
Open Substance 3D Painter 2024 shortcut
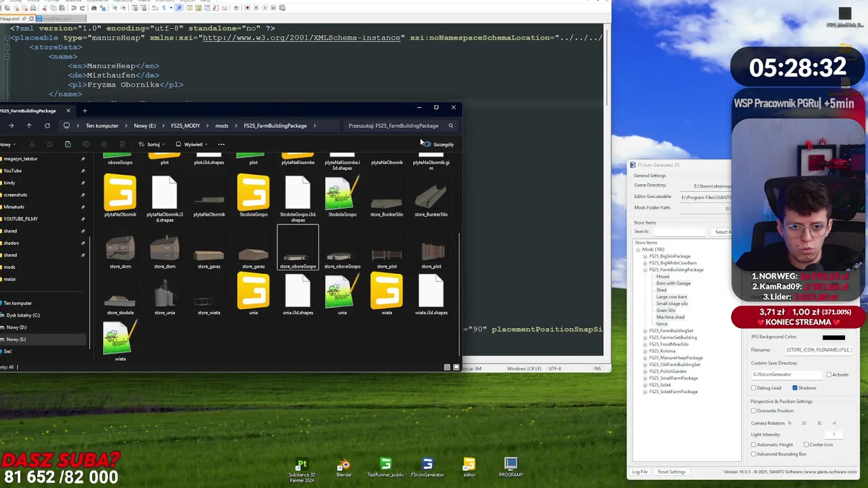302,469
